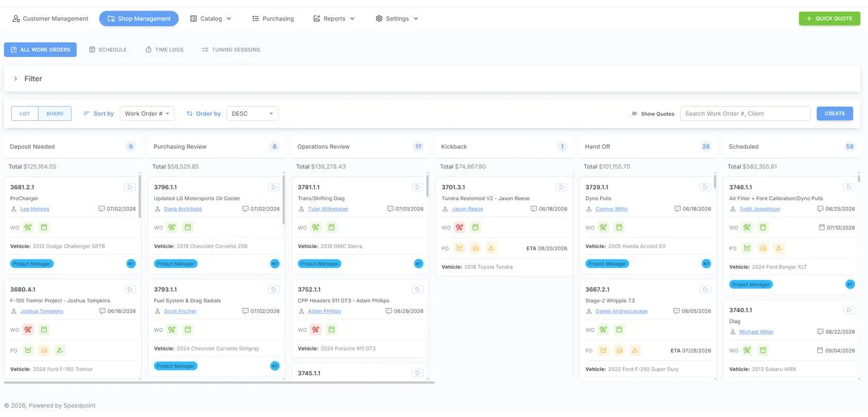Toggle the Show Quotes switch
This screenshot has height=417, width=868.
(x=632, y=114)
